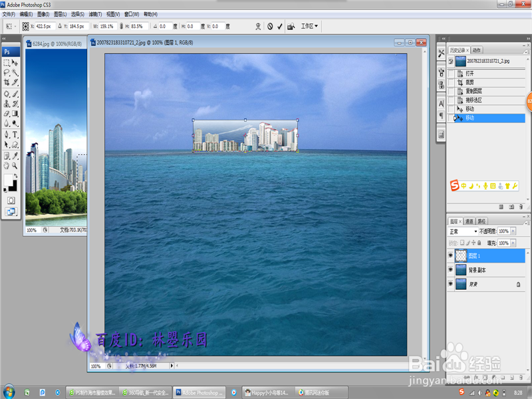532x399 pixels.
Task: Select the Magic Wand tool
Action: click(15, 72)
